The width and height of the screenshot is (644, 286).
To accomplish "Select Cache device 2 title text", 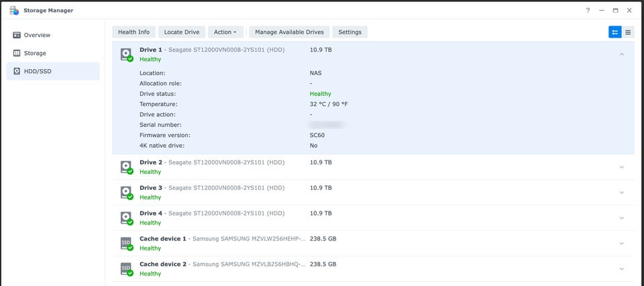I will pyautogui.click(x=163, y=265).
